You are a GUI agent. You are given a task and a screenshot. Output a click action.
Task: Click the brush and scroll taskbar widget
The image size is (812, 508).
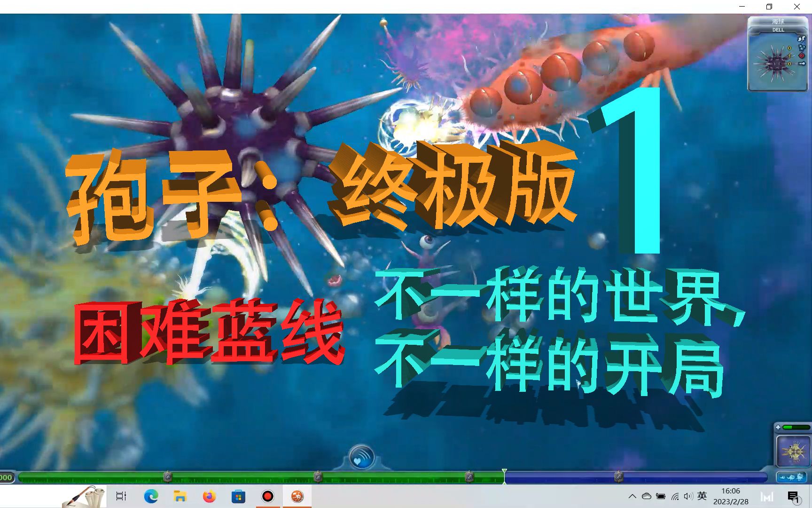85,497
